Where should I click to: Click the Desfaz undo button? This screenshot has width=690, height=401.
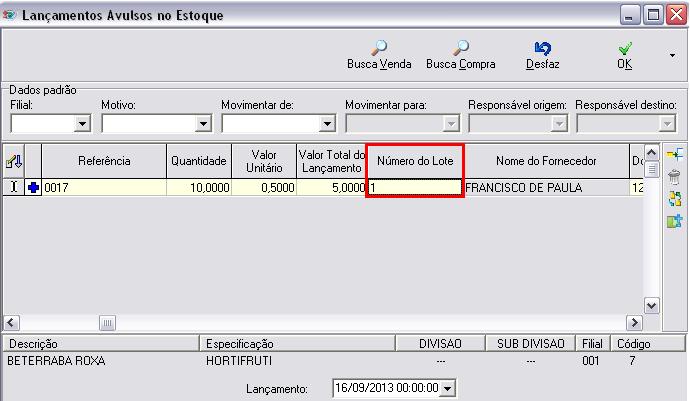tap(543, 55)
